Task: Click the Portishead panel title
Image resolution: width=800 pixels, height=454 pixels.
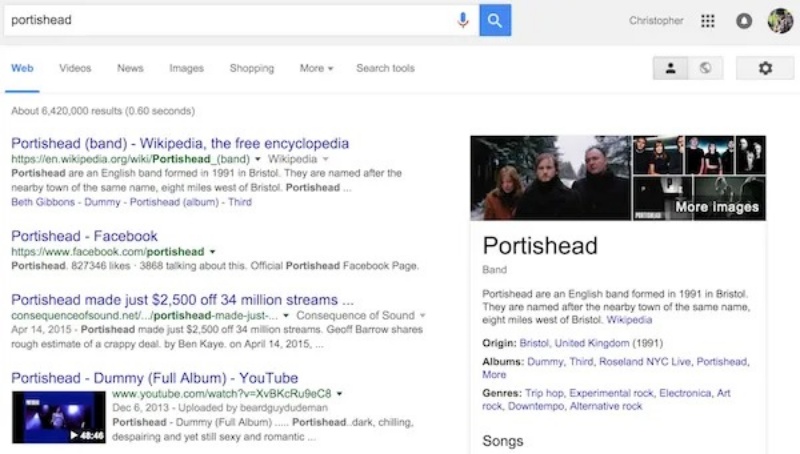Action: 540,245
